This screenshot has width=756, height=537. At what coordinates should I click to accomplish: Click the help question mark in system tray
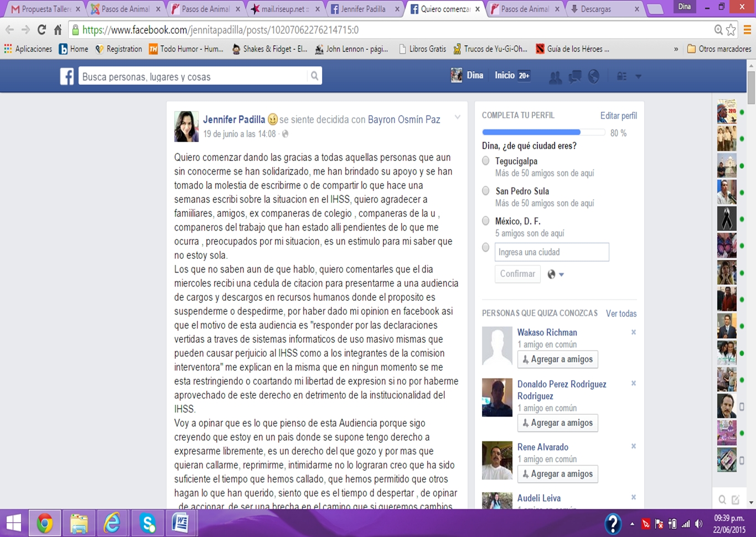coord(613,524)
